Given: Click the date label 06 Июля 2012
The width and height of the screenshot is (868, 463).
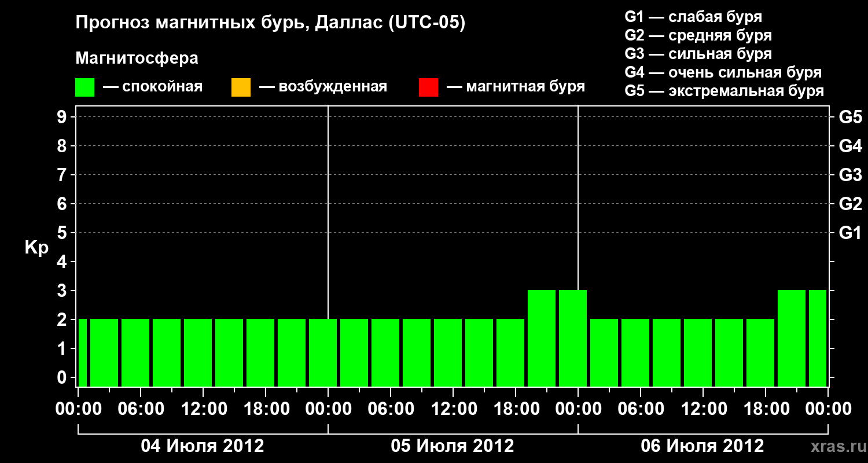Looking at the screenshot, I should pos(703,446).
